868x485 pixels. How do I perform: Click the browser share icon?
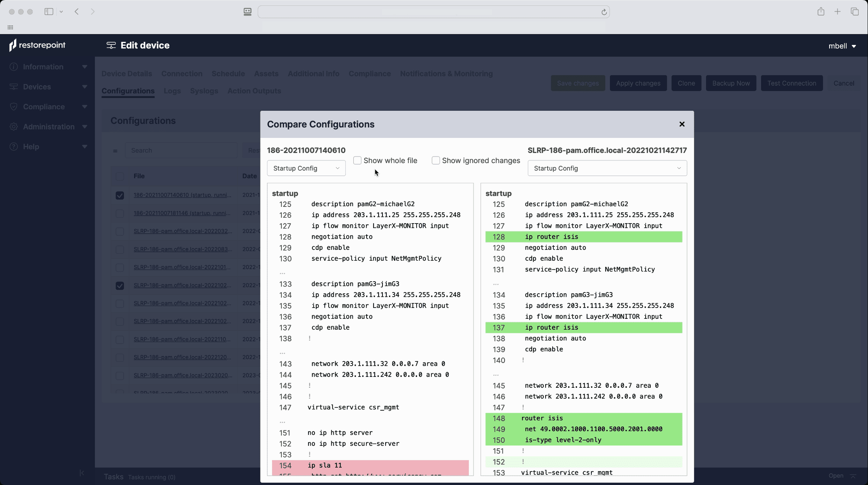[821, 12]
